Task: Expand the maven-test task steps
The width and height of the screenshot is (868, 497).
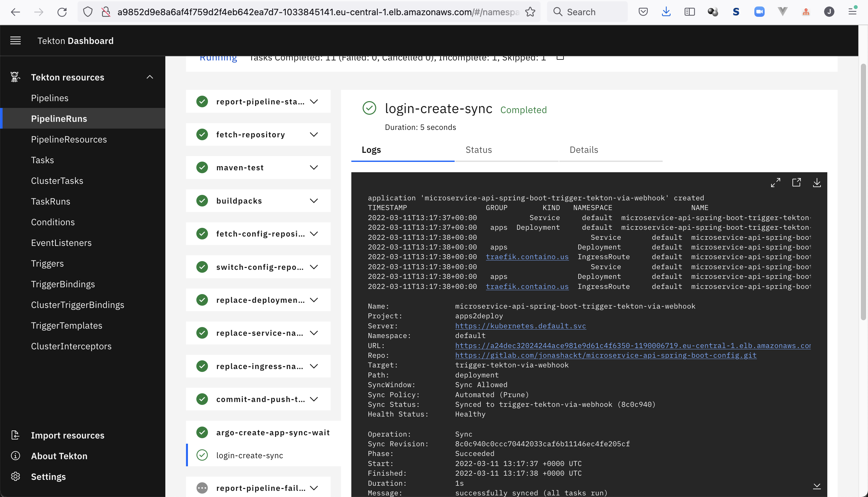Action: [314, 168]
